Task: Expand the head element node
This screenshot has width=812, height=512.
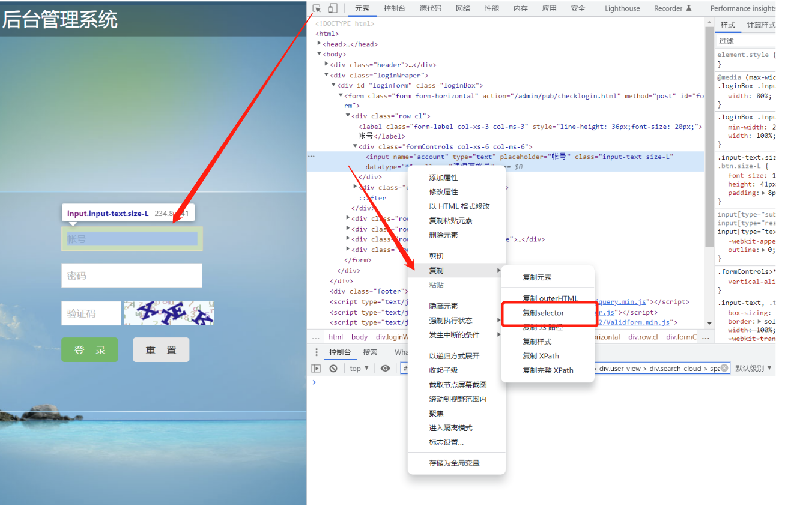Action: click(320, 43)
